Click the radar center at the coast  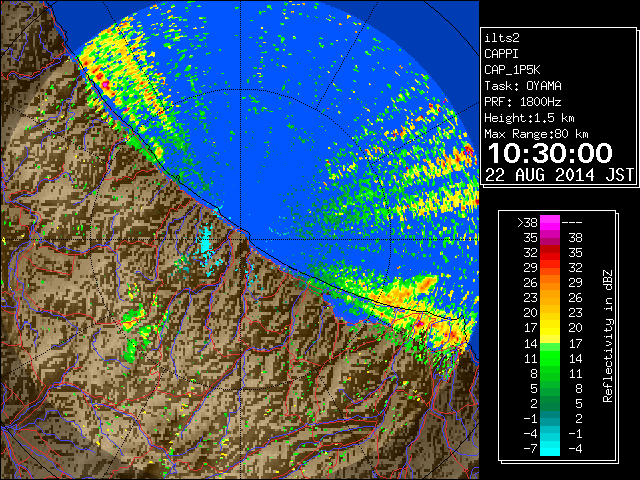pos(241,239)
